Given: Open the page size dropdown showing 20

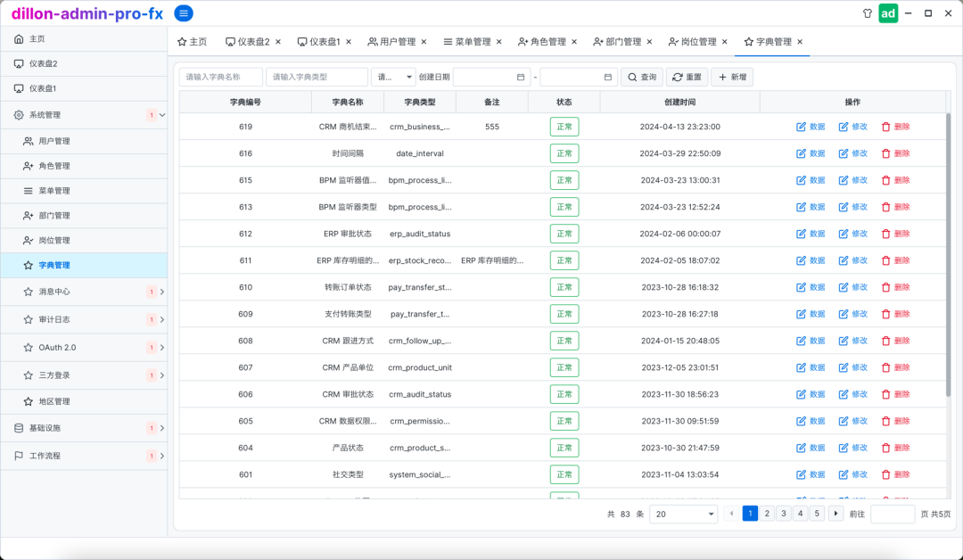Looking at the screenshot, I should click(x=684, y=514).
